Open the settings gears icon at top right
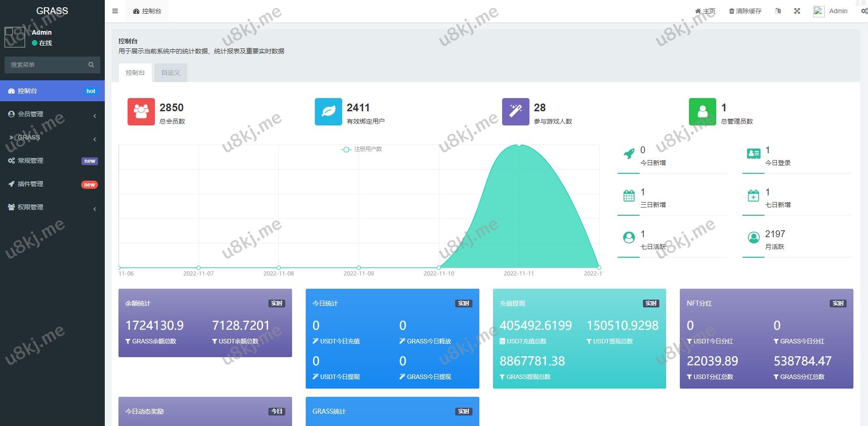 tap(864, 11)
